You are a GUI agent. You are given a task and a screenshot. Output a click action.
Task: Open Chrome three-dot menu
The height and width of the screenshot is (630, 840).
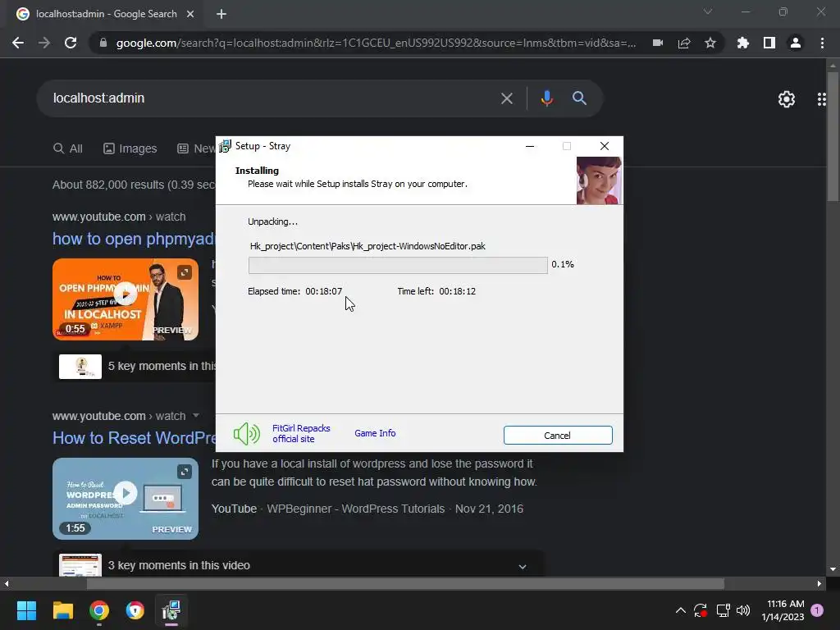point(822,43)
